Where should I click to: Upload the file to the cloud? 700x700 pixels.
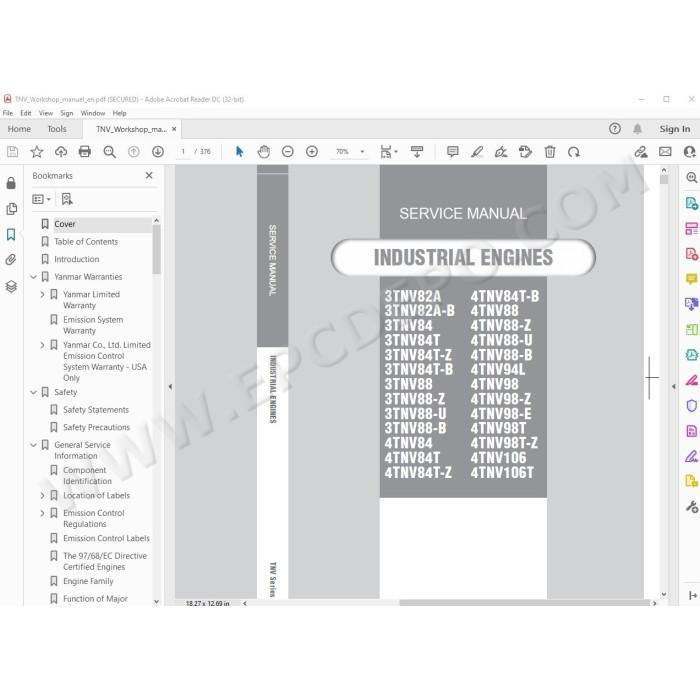pos(61,152)
